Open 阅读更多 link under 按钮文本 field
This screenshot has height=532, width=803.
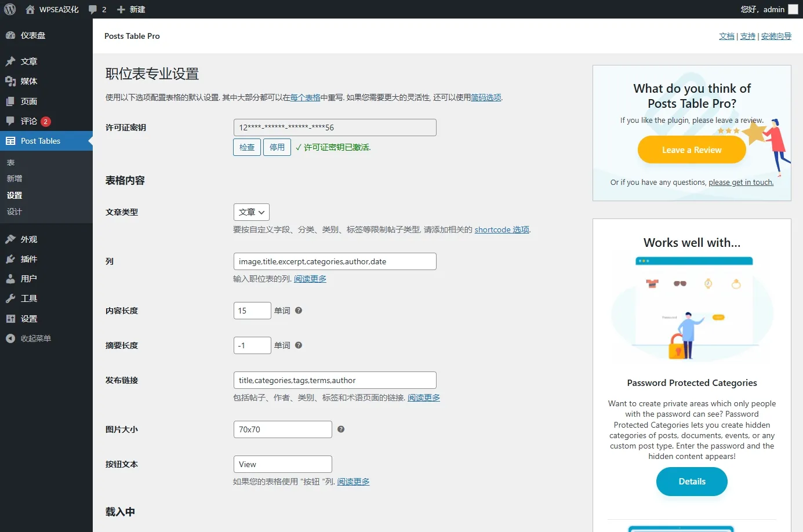[x=353, y=482]
